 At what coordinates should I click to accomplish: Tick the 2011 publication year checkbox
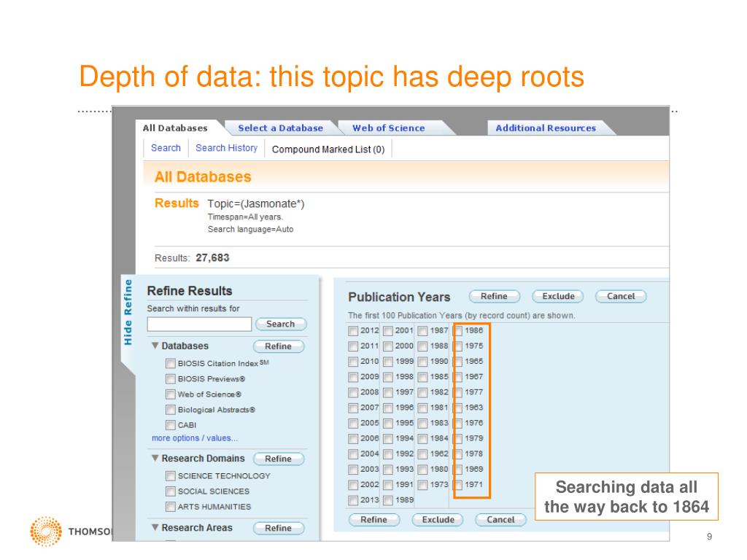[353, 346]
